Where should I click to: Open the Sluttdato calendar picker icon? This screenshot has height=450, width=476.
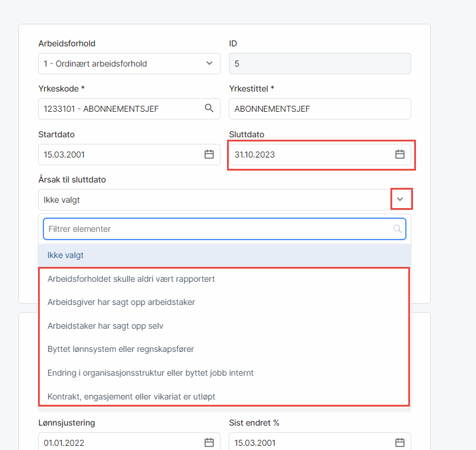tap(399, 155)
